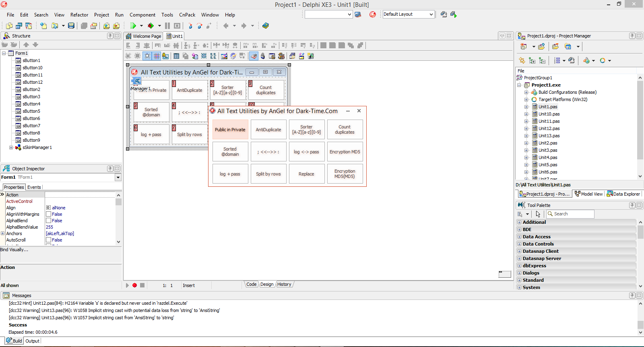Click the Replace button
This screenshot has height=347, width=644.
(306, 174)
